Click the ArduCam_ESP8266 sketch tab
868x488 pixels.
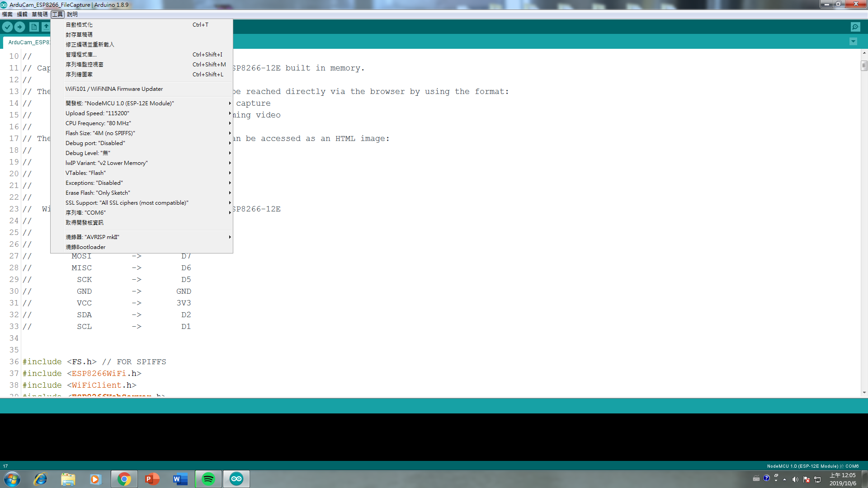[x=27, y=42]
